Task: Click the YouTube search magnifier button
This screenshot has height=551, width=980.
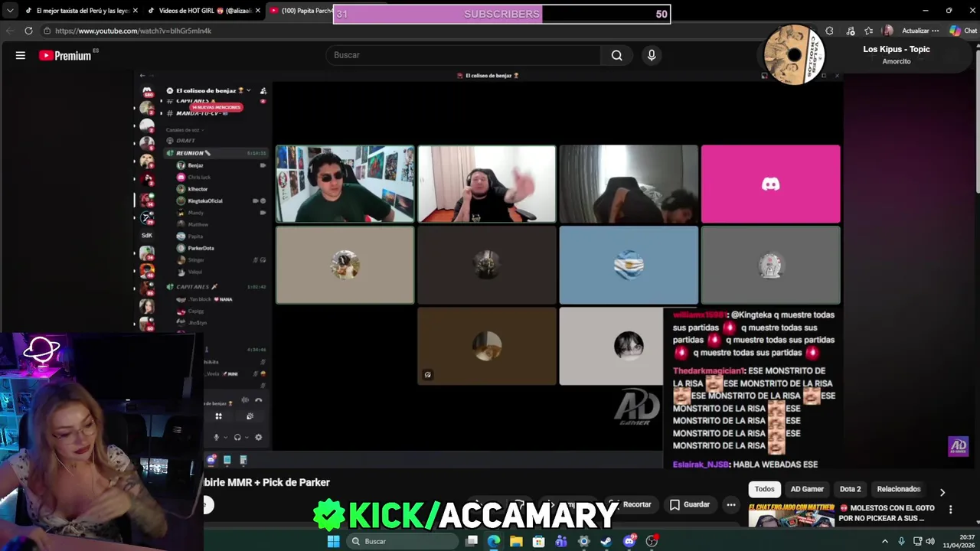Action: (616, 55)
